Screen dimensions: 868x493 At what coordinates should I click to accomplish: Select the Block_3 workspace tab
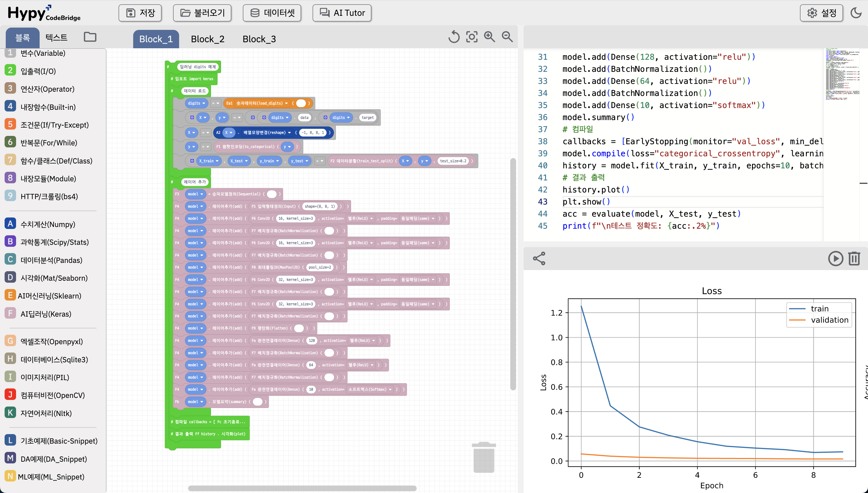pos(259,39)
